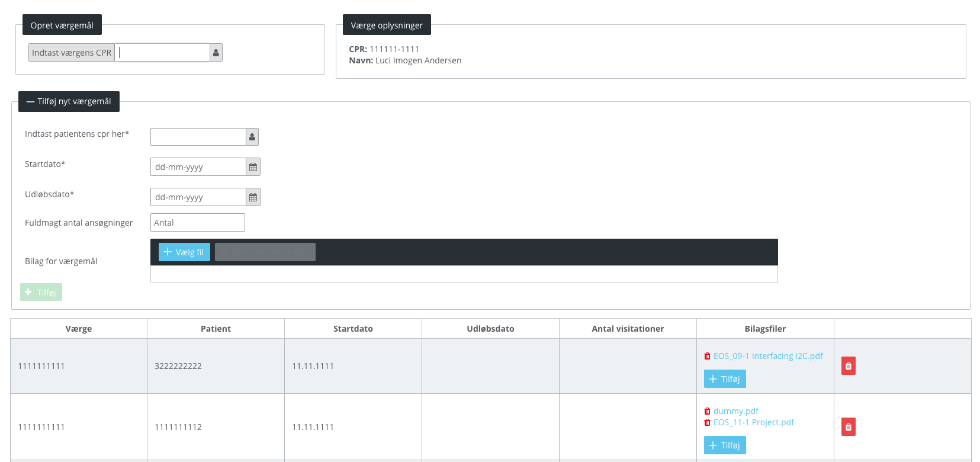Remove dummy.pdf via its trash icon
Viewport: 980px width, 462px height.
coord(707,411)
